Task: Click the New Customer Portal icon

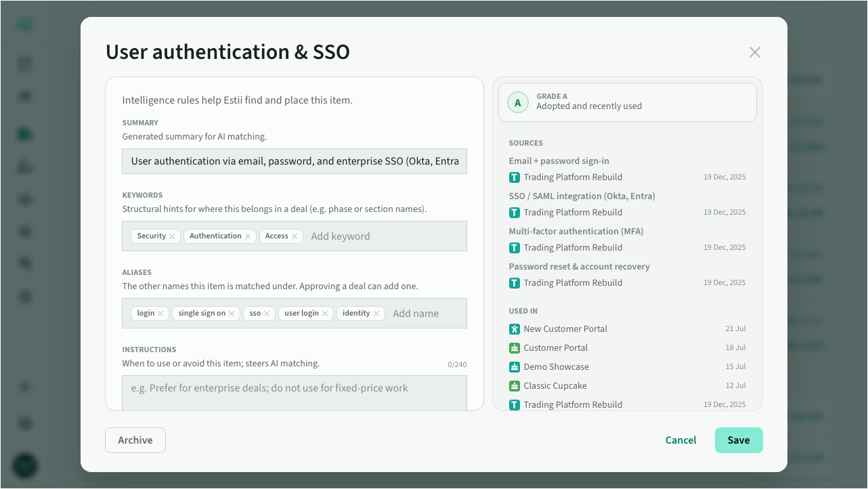Action: click(x=515, y=329)
